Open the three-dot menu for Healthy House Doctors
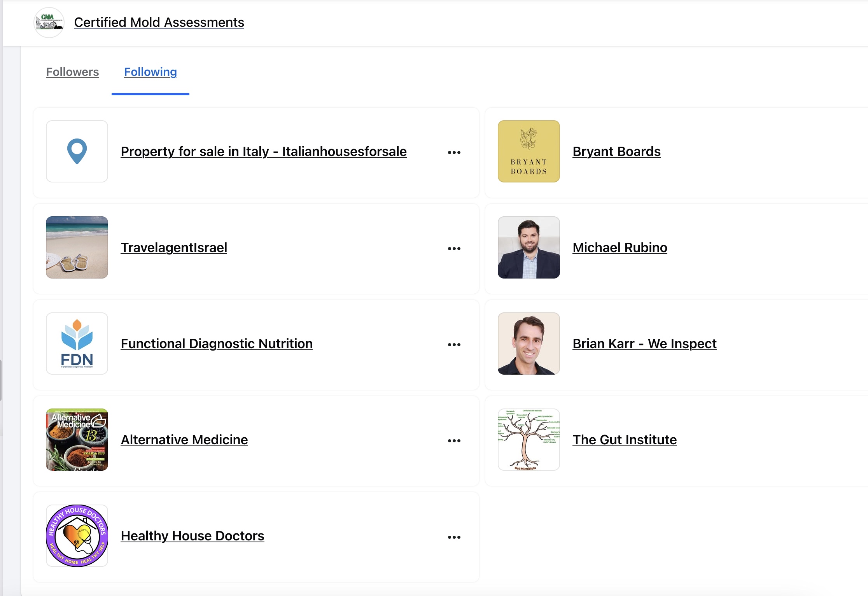 [454, 537]
